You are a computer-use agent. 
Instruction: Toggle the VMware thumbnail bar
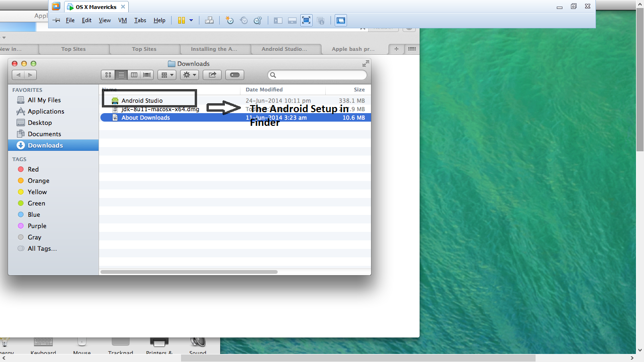pyautogui.click(x=292, y=20)
